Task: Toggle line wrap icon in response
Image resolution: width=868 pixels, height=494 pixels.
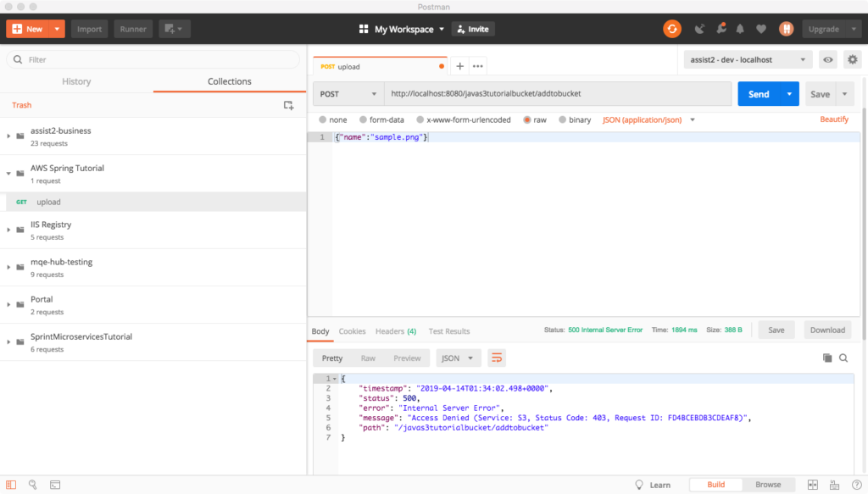Action: click(497, 358)
